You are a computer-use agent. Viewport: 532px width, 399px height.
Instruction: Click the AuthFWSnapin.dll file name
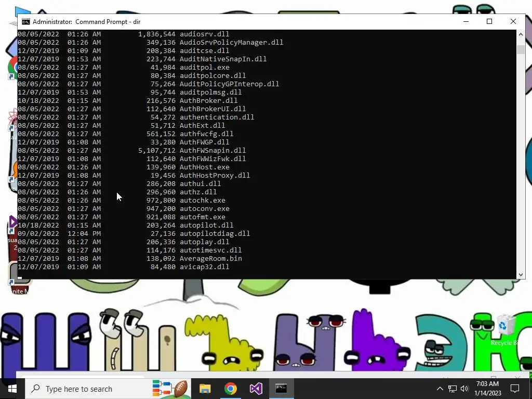(212, 150)
